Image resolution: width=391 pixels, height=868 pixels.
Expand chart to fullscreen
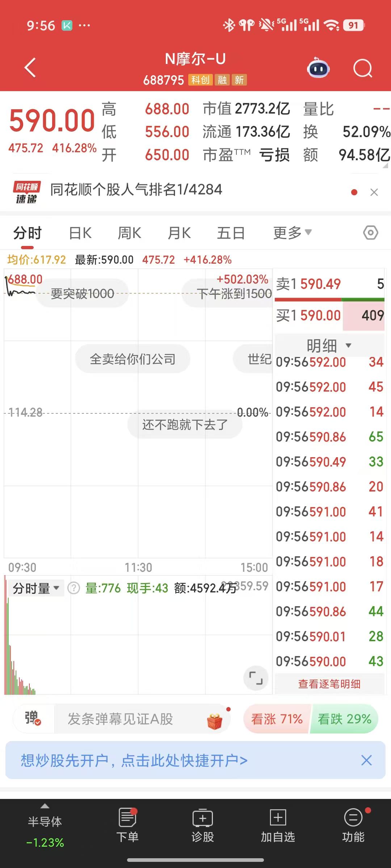pyautogui.click(x=256, y=678)
